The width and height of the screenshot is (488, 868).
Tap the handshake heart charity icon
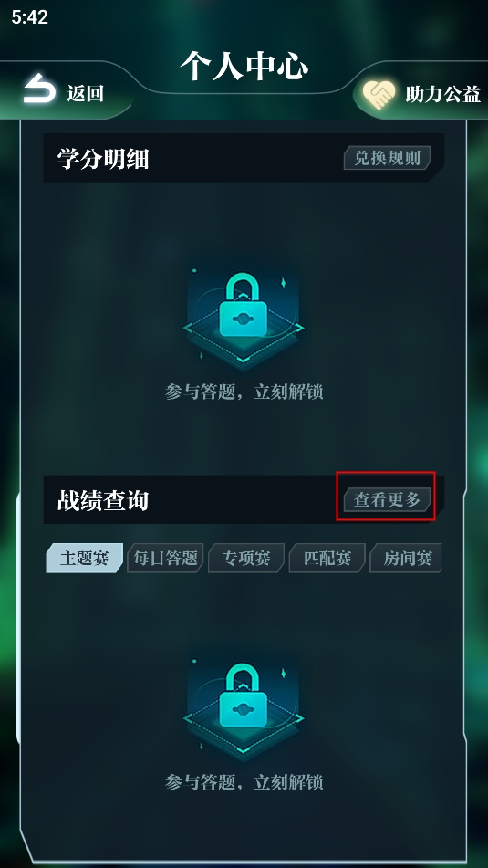379,95
